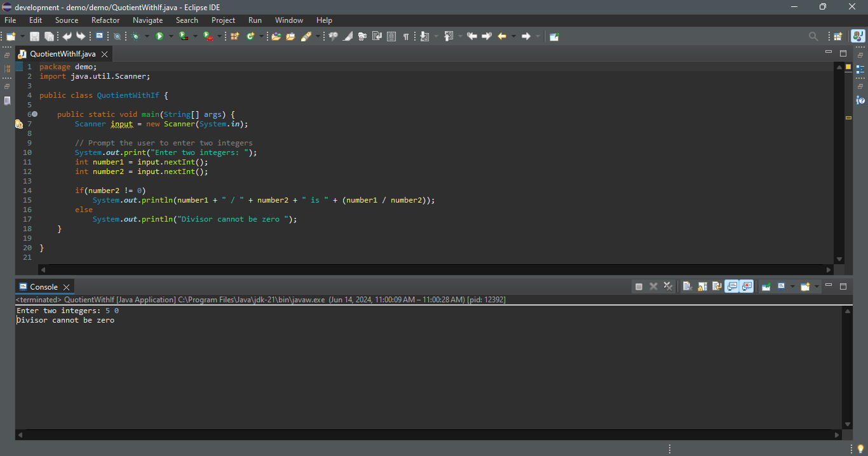This screenshot has height=456, width=868.
Task: Click the Pin Console icon
Action: tap(766, 286)
